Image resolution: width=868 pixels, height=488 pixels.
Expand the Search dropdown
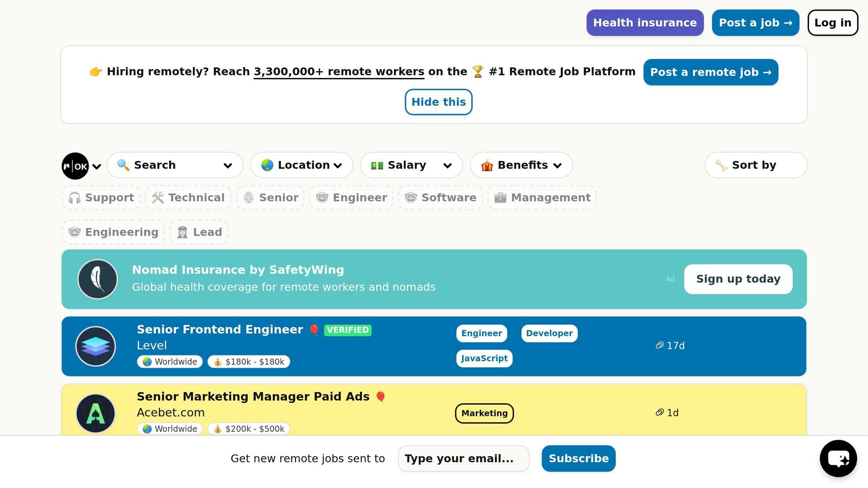(x=175, y=165)
